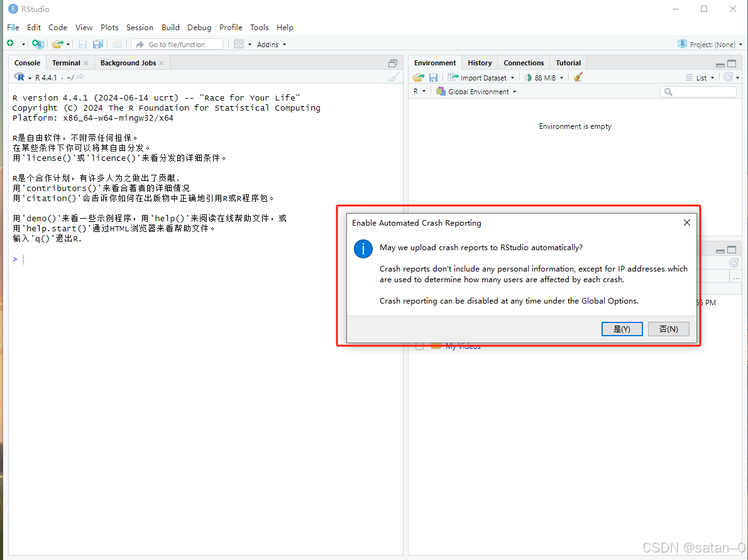This screenshot has height=560, width=748.
Task: Click the view working directory arrow icon
Action: click(80, 77)
